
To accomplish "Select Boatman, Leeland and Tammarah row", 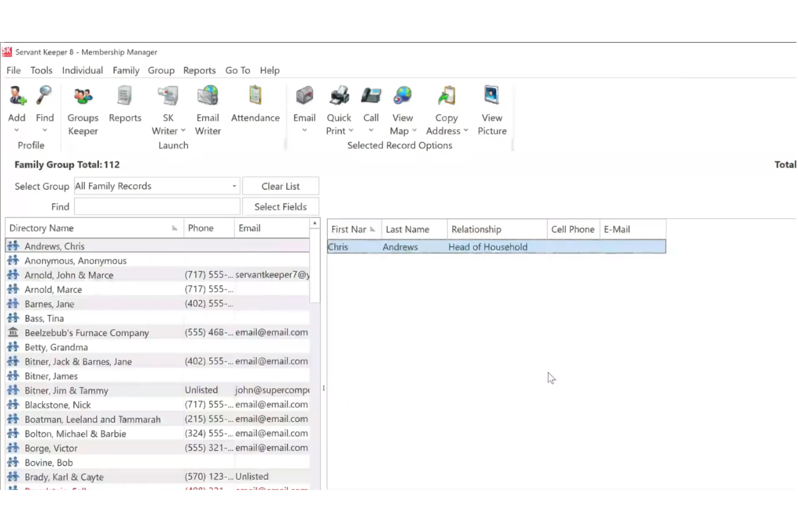I will point(157,419).
